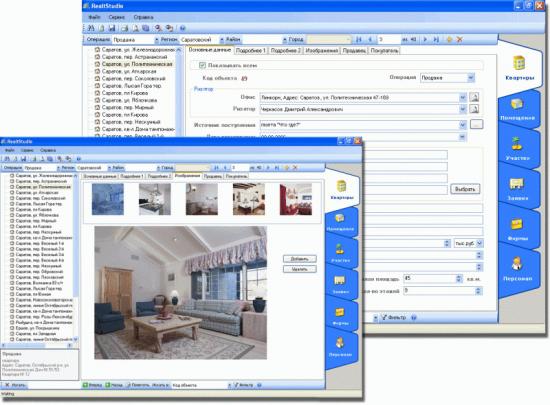Select the blue room thumbnail in image strip
Screen dimensions: 550x405
click(108, 199)
